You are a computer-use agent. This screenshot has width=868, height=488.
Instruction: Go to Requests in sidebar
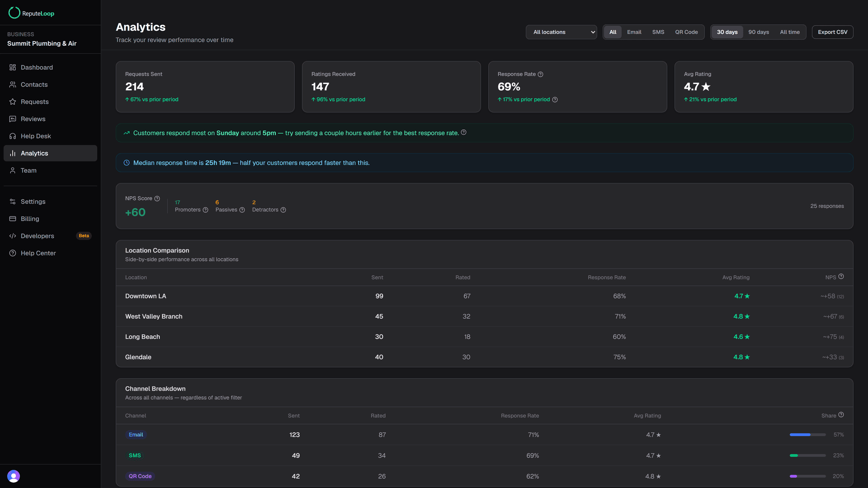pyautogui.click(x=50, y=102)
